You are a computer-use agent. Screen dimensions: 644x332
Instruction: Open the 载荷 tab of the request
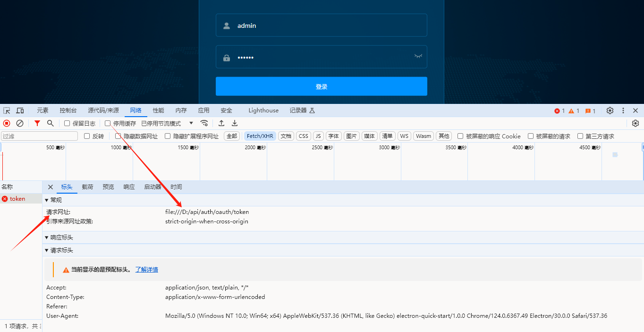coord(87,187)
